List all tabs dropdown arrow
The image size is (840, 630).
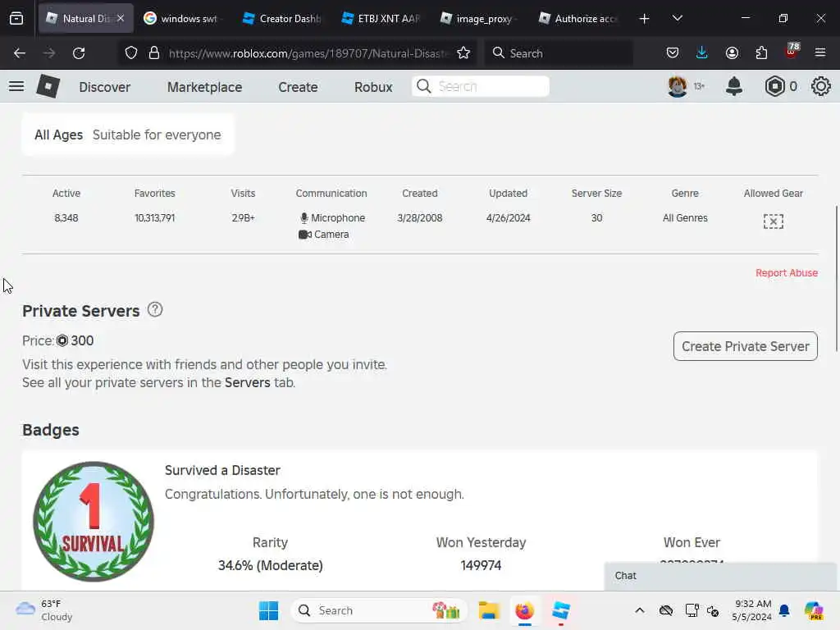coord(677,18)
